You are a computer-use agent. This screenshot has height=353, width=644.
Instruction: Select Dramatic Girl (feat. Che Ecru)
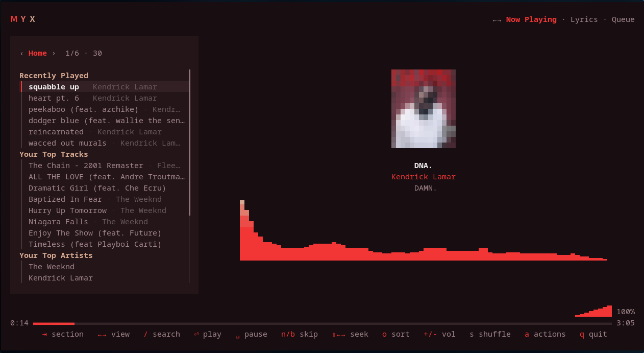click(x=105, y=188)
